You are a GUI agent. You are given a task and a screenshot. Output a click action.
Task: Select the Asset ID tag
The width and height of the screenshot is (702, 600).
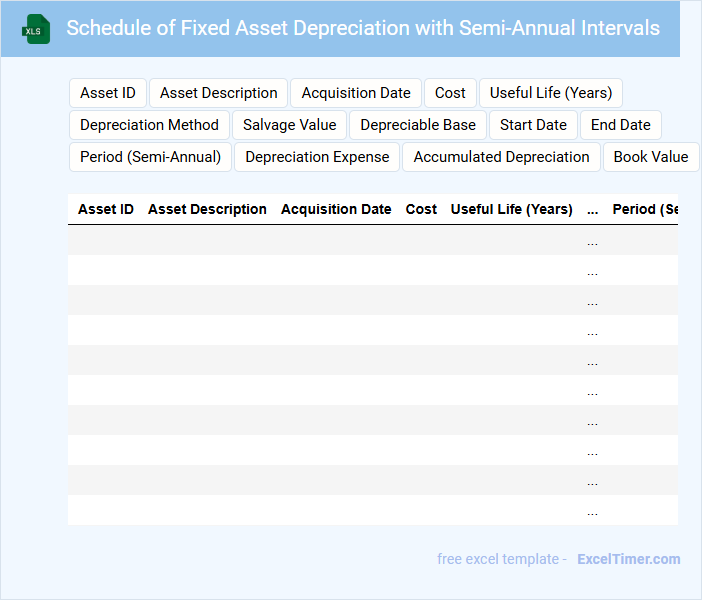(x=108, y=93)
